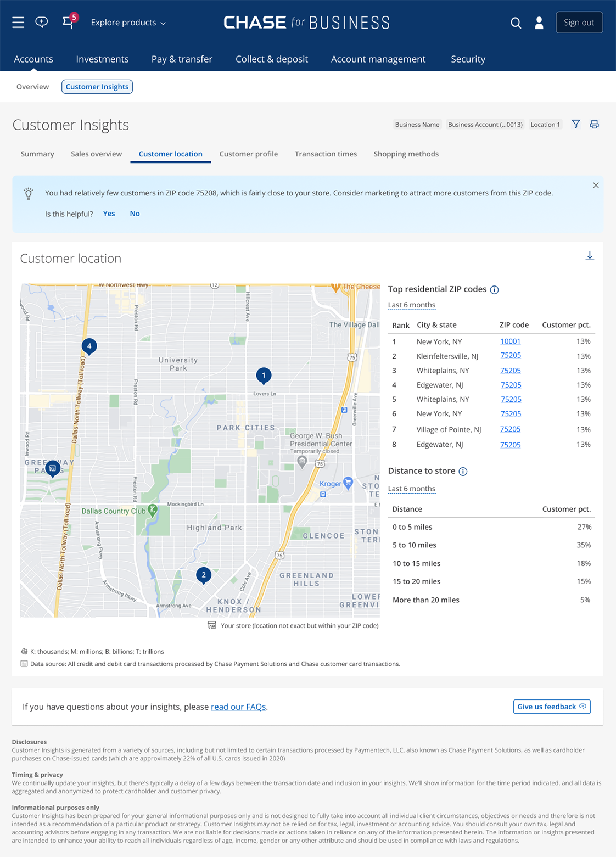Click the ZIP code column header
This screenshot has height=857, width=616.
[x=514, y=325]
